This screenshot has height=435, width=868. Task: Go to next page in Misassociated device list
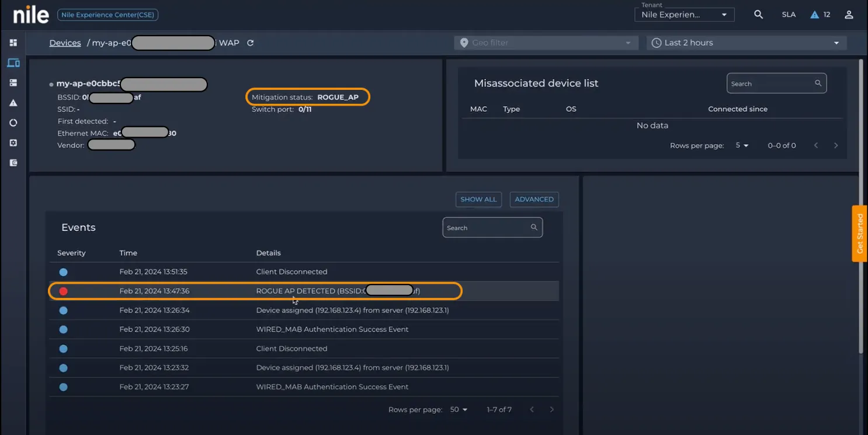pos(836,145)
